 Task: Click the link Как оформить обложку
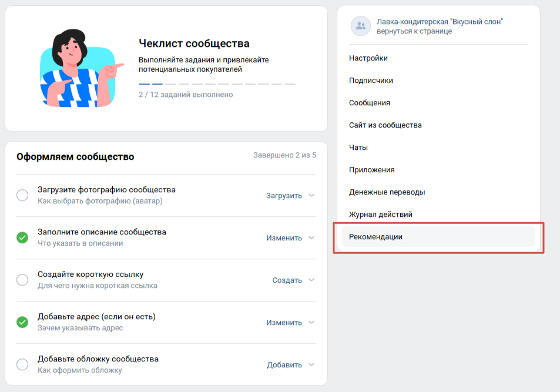point(80,370)
